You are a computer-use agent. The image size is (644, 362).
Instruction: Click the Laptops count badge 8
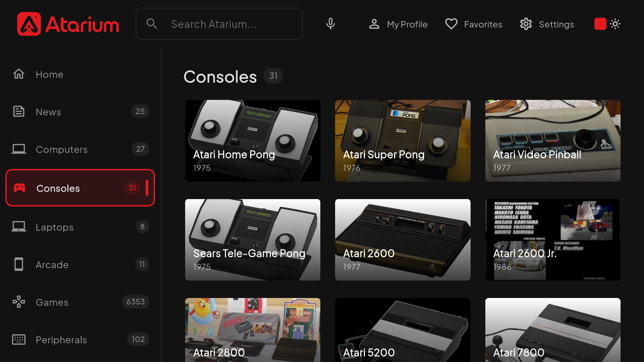tap(143, 227)
